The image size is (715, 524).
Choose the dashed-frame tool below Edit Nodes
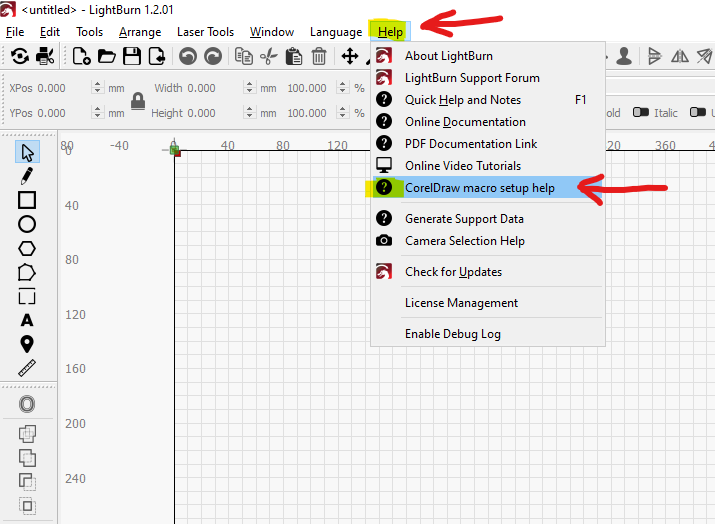point(27,296)
